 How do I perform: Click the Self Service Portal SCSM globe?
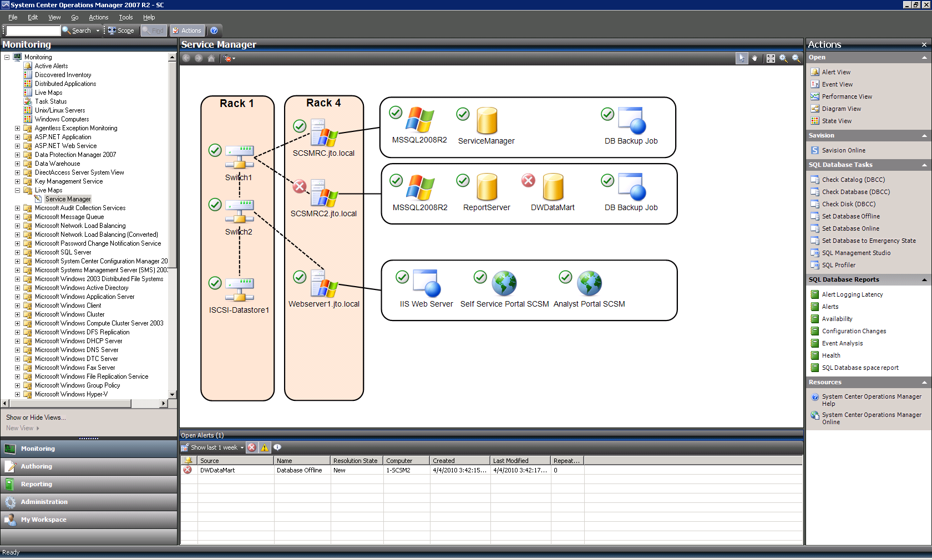(504, 283)
